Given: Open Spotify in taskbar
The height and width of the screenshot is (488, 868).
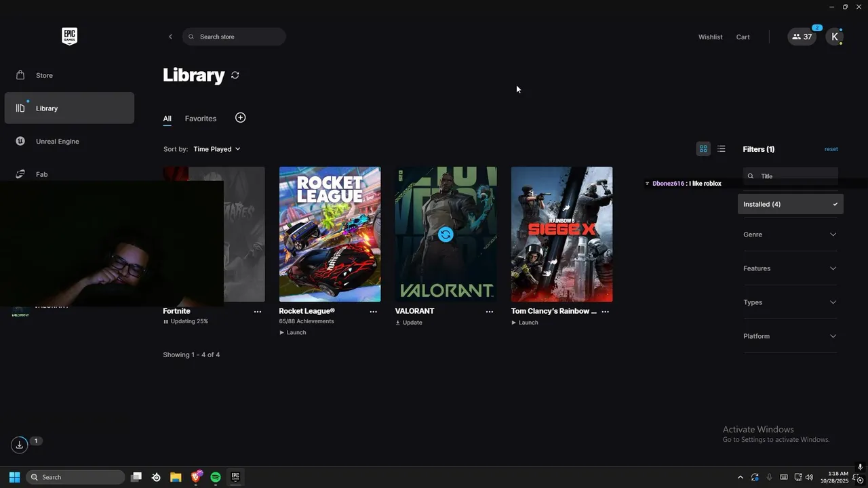Looking at the screenshot, I should click(x=216, y=477).
